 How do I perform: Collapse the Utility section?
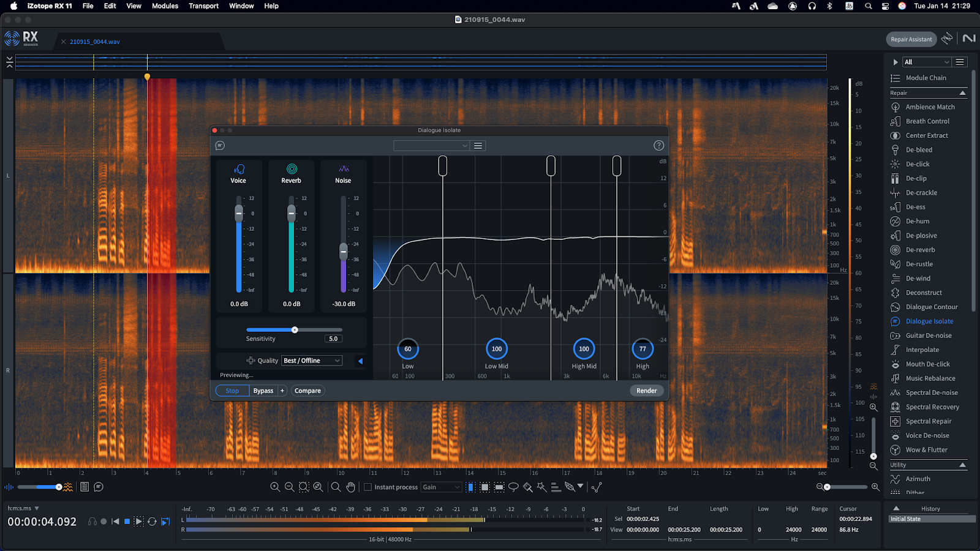[962, 465]
